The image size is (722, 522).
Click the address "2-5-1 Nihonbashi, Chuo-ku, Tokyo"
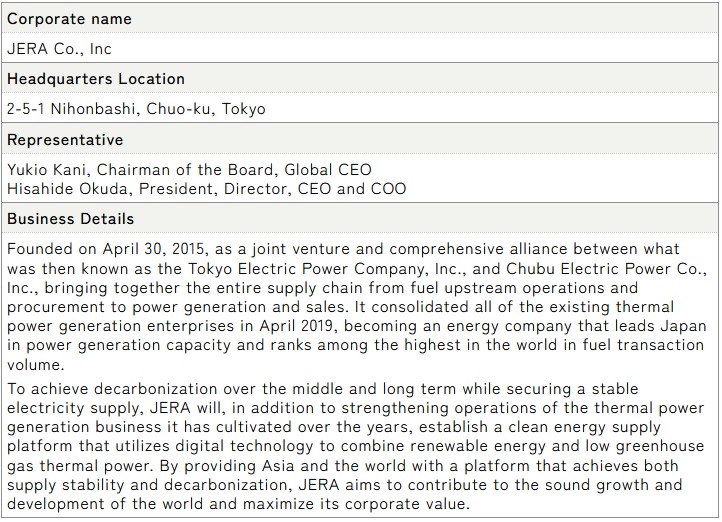[136, 109]
